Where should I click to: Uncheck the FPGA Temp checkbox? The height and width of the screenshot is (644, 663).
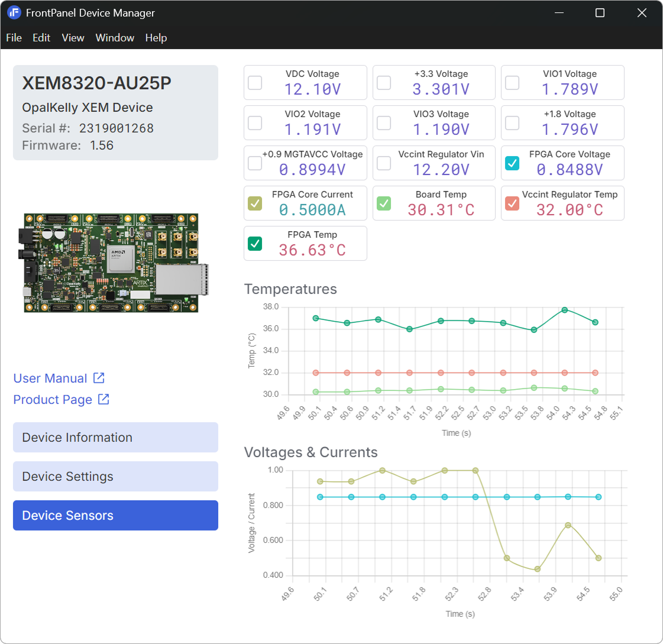click(255, 244)
